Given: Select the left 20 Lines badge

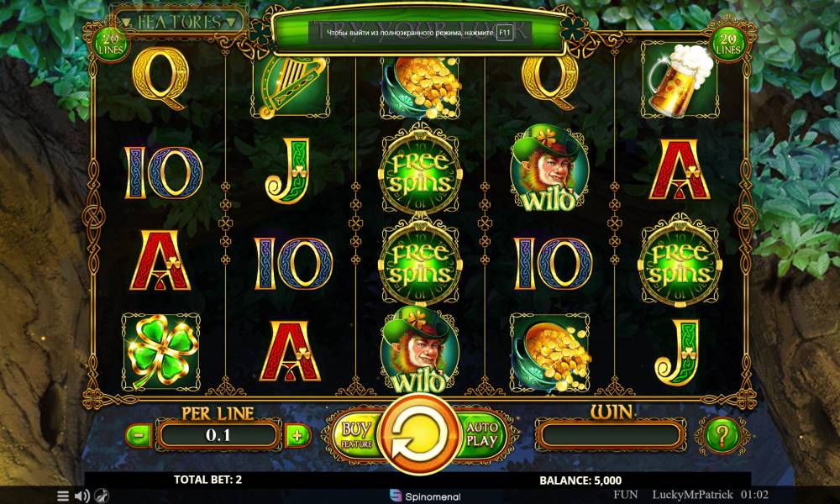Looking at the screenshot, I should [111, 44].
